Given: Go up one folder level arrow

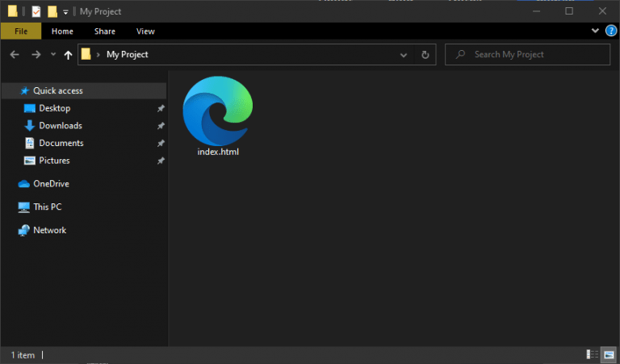Looking at the screenshot, I should click(68, 54).
